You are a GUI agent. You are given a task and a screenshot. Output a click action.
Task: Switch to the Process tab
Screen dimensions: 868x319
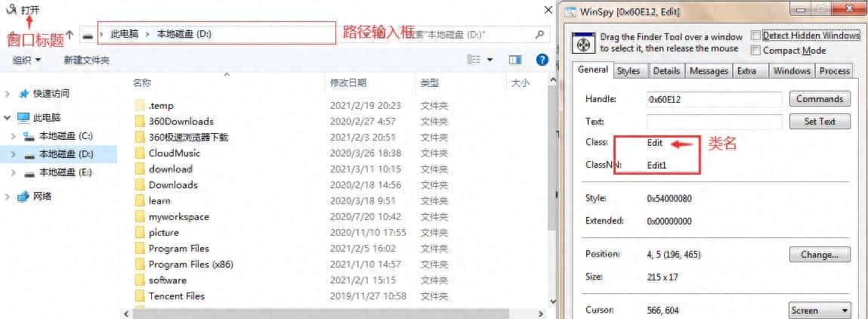pos(834,71)
